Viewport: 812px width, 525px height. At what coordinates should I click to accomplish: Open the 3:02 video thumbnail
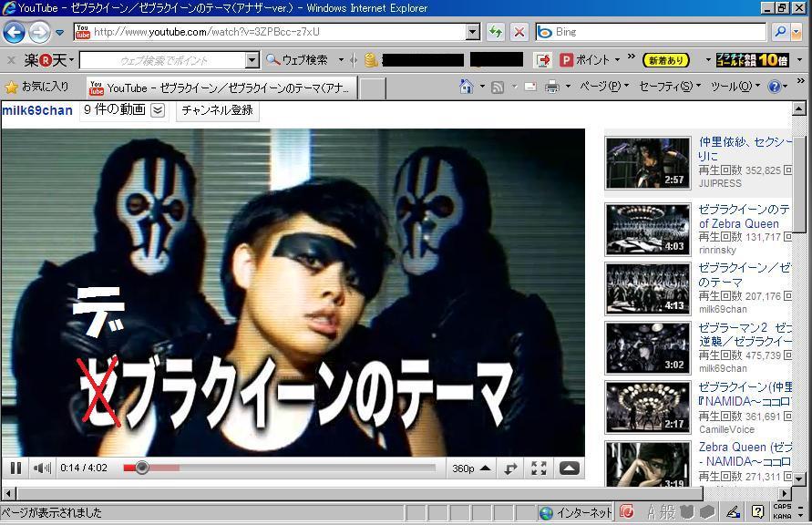(x=647, y=348)
